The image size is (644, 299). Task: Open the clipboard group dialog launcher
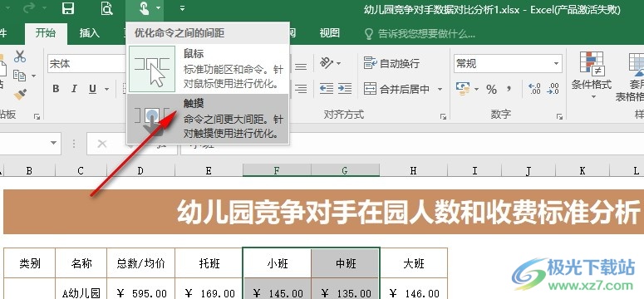(37, 116)
